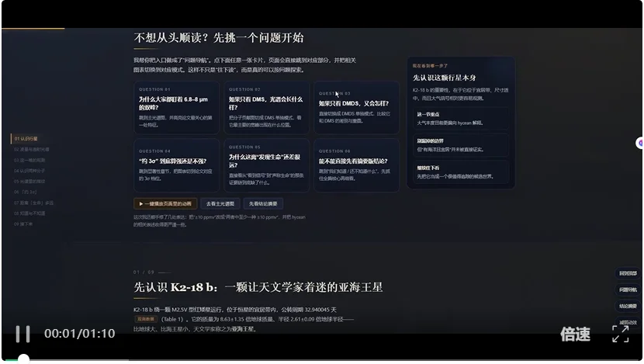
Task: Enter fullscreen with the expand arrows icon
Action: [620, 334]
